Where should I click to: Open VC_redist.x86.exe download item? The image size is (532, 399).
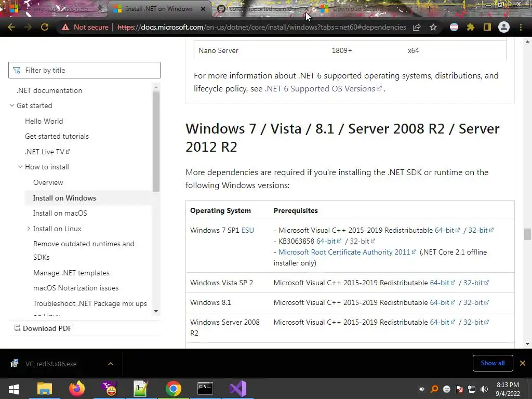(x=51, y=364)
